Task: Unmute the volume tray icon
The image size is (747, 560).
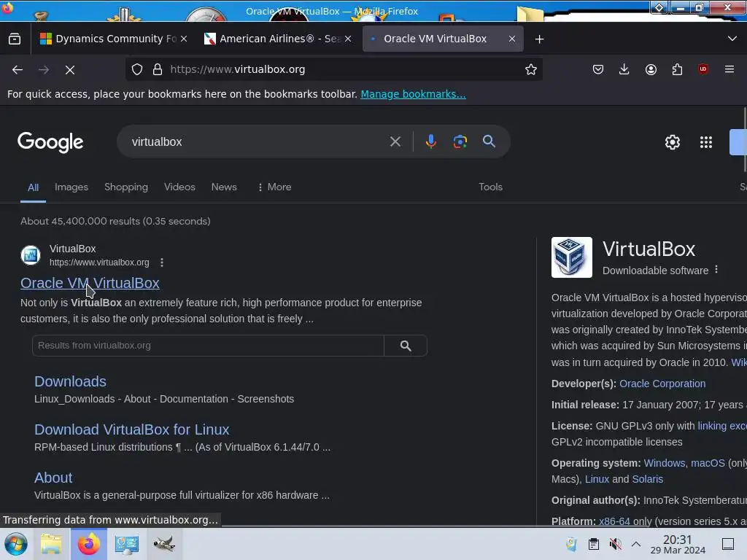Action: (x=616, y=544)
